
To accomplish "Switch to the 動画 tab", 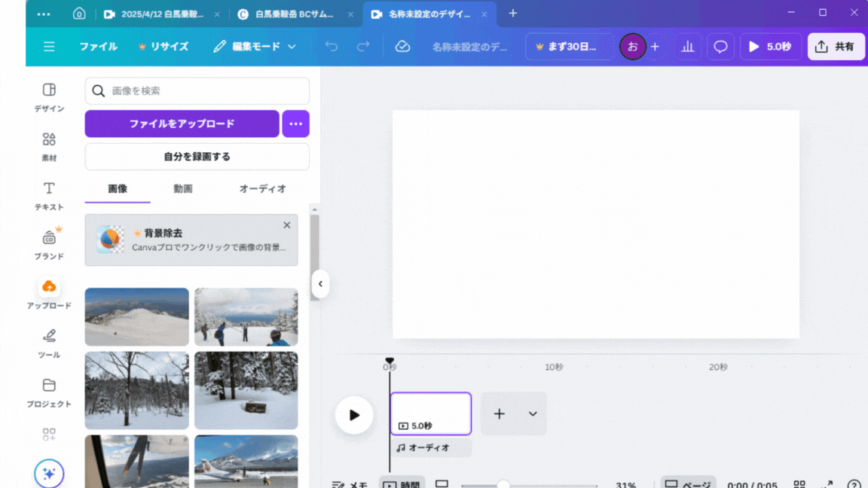I will coord(183,189).
